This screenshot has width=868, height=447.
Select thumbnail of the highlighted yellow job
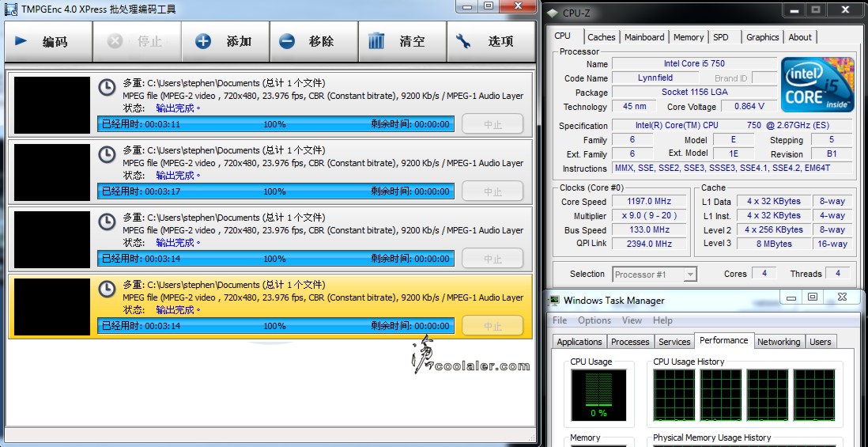52,307
